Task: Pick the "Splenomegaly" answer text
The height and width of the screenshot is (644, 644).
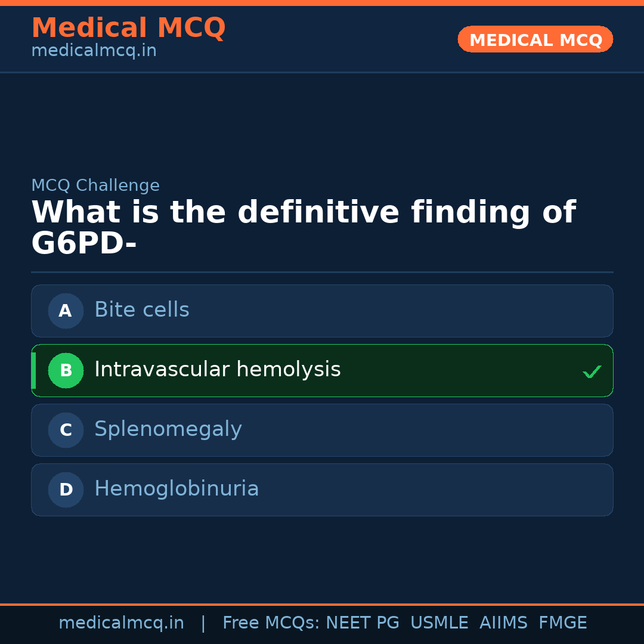Action: (x=168, y=429)
